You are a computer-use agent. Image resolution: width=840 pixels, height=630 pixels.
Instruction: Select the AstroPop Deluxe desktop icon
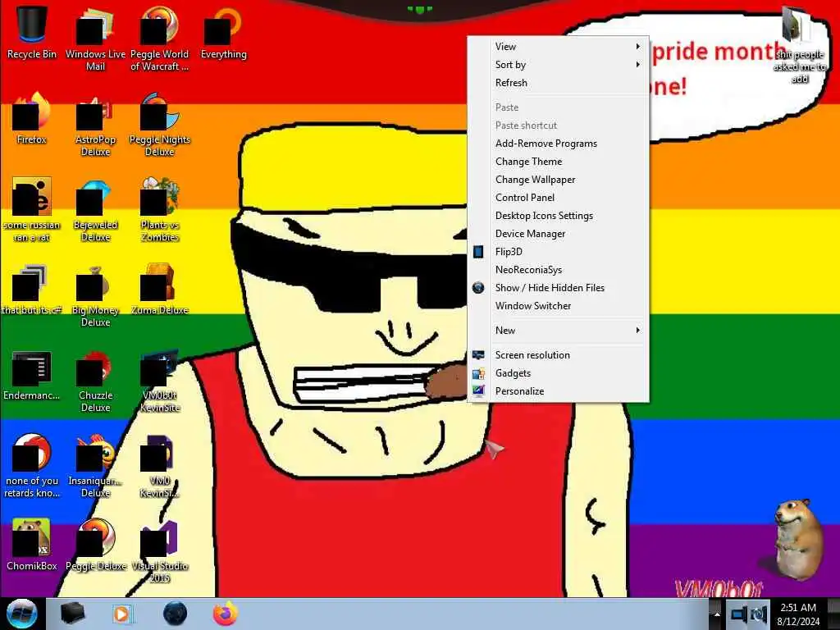pyautogui.click(x=95, y=125)
